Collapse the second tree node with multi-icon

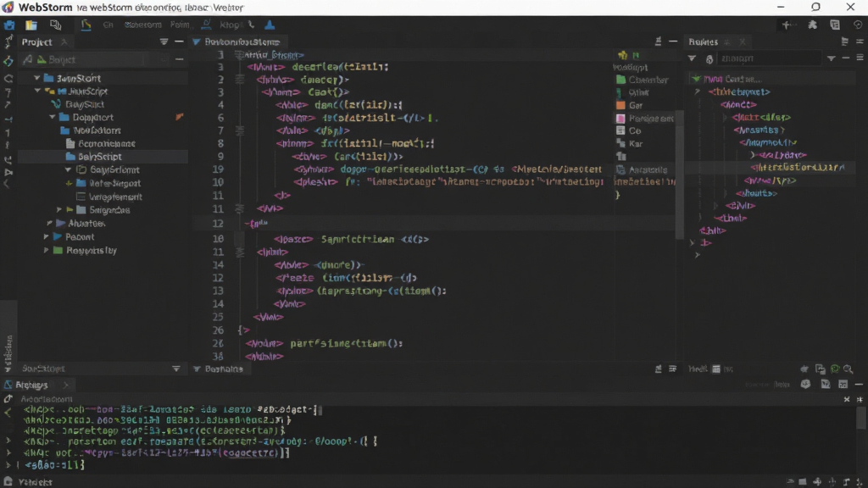[37, 91]
